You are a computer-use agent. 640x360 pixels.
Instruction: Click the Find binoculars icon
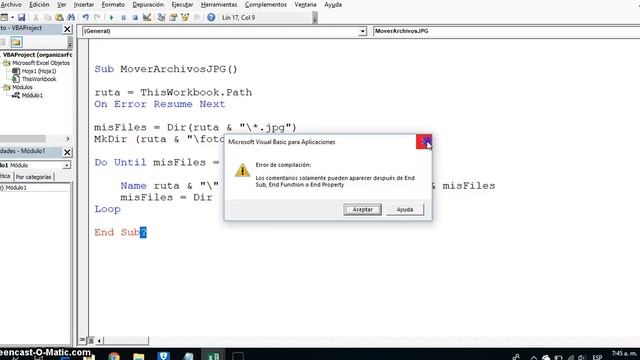click(x=71, y=18)
